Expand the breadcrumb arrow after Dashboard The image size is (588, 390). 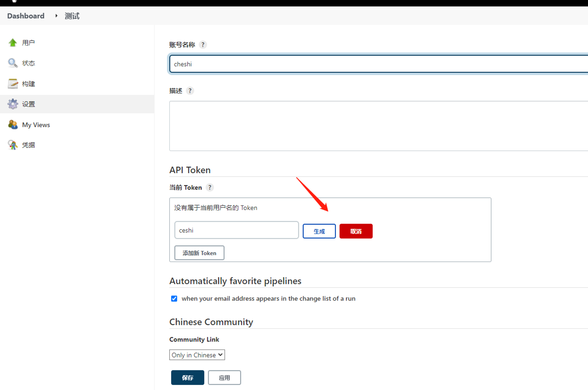[x=56, y=16]
